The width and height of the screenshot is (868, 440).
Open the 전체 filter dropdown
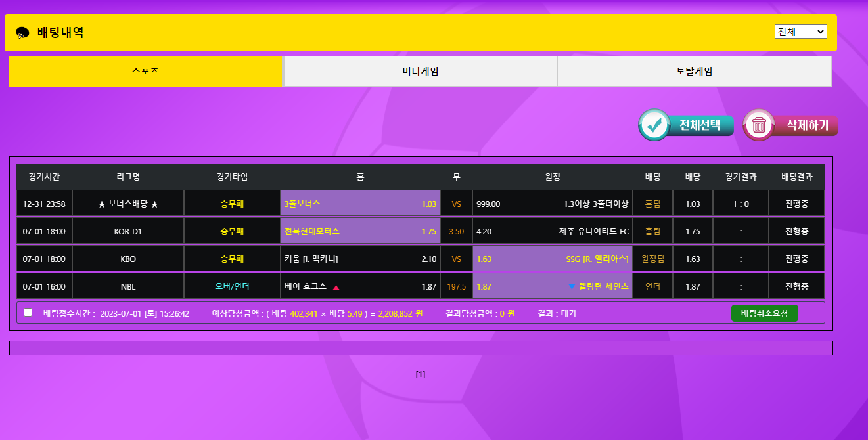tap(800, 32)
